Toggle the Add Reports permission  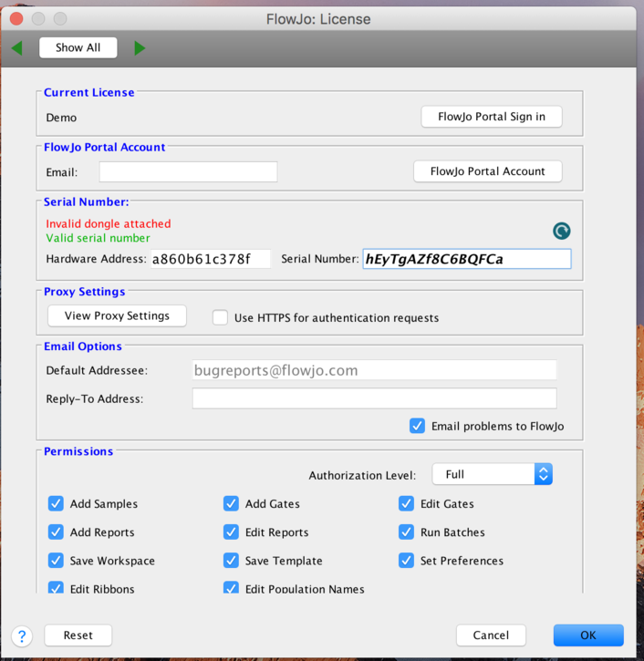coord(56,532)
